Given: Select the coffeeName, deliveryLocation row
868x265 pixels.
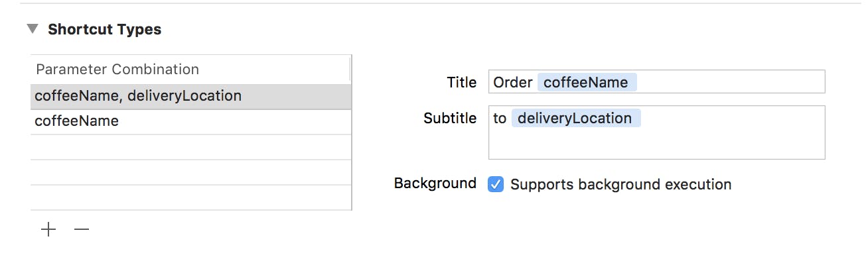Looking at the screenshot, I should [x=138, y=96].
